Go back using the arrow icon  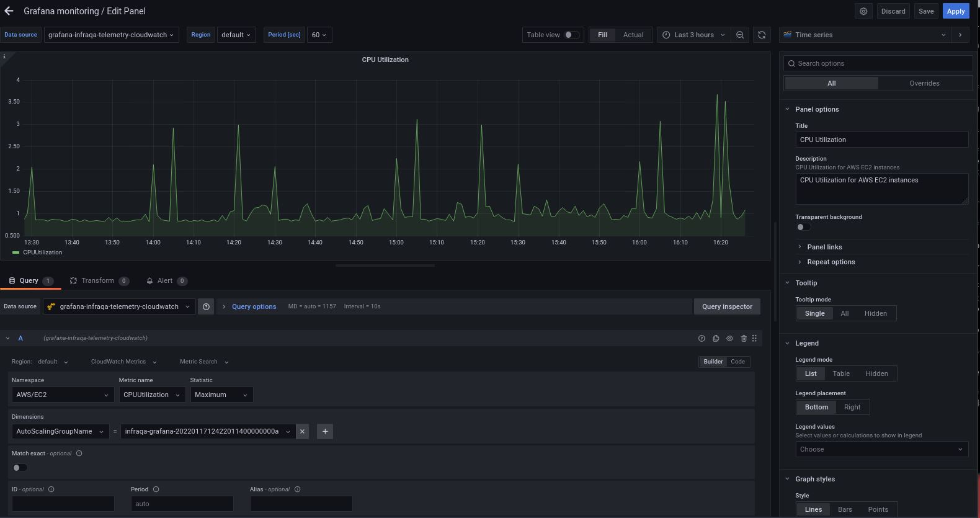click(9, 11)
